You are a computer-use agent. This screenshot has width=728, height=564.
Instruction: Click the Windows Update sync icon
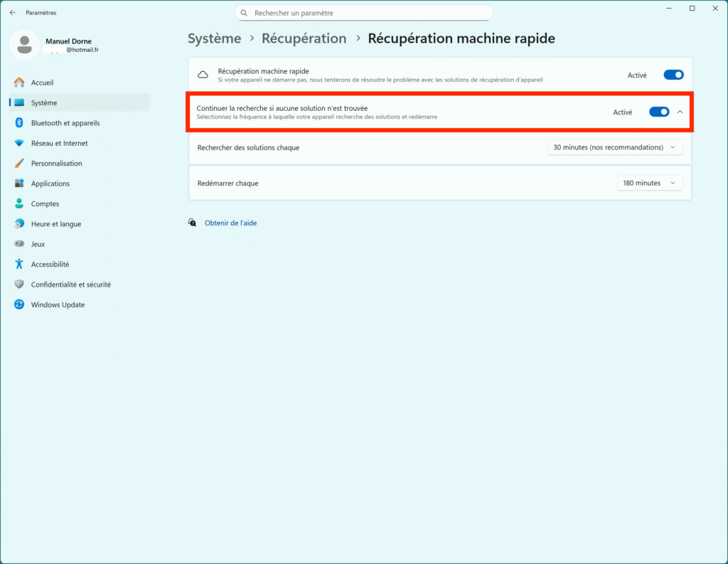coord(19,304)
